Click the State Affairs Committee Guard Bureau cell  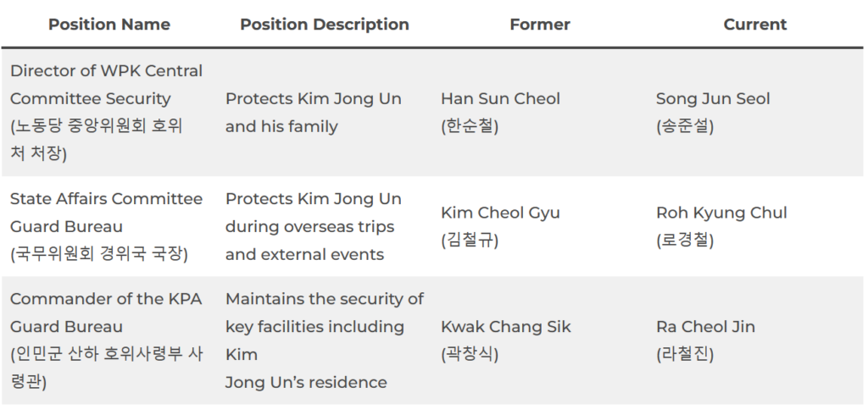pyautogui.click(x=106, y=213)
